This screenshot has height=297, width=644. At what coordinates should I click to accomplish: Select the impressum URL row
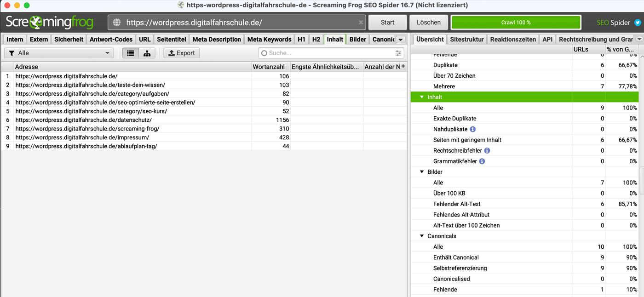pos(204,137)
